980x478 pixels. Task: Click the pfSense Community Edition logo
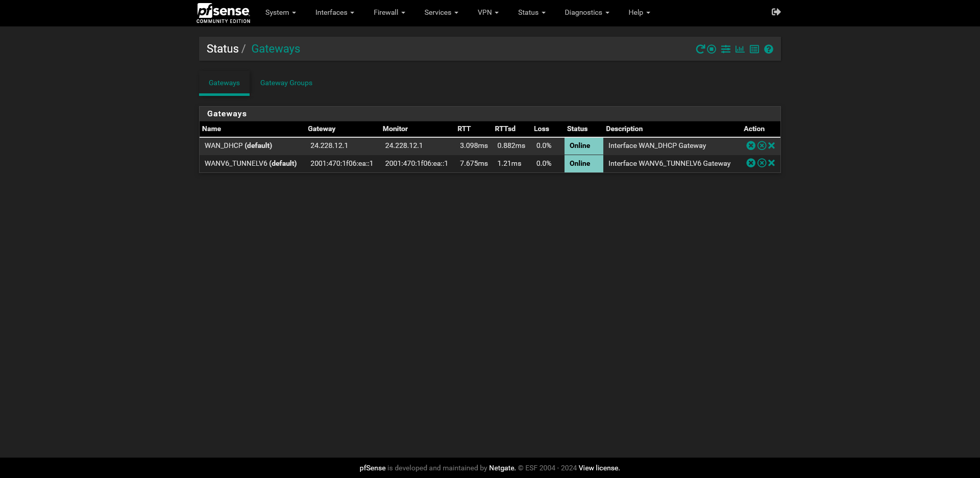pyautogui.click(x=223, y=13)
